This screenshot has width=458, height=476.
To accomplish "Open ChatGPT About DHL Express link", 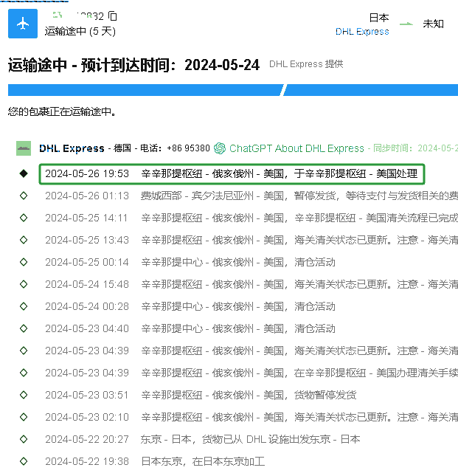I will pyautogui.click(x=296, y=148).
